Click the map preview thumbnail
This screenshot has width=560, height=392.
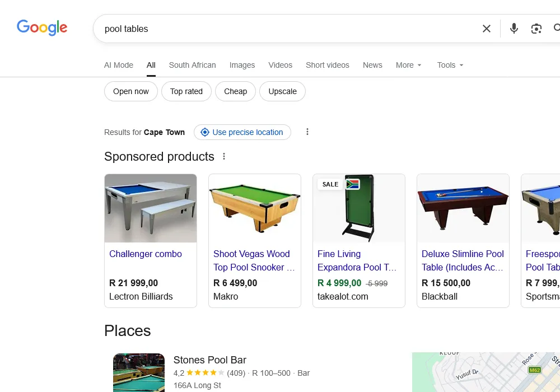[486, 372]
